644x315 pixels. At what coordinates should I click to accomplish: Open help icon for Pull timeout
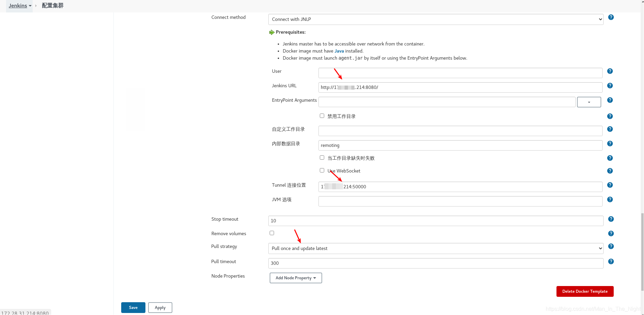(611, 261)
